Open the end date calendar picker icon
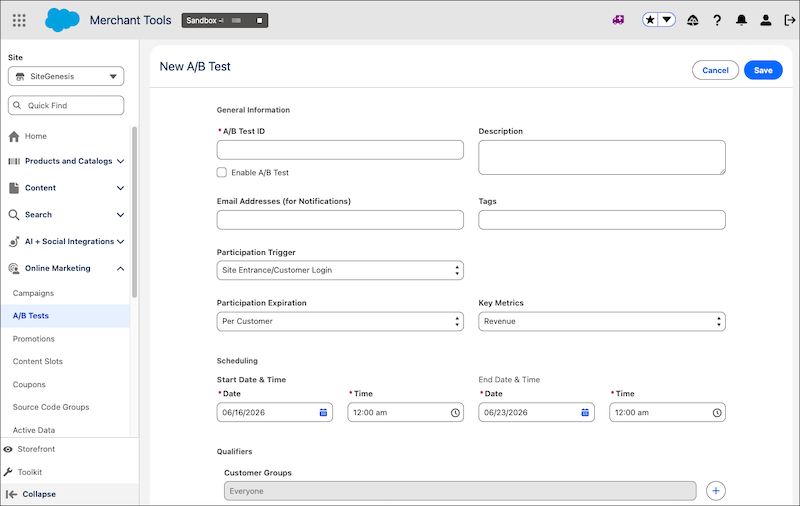Viewport: 800px width, 506px height. 585,412
